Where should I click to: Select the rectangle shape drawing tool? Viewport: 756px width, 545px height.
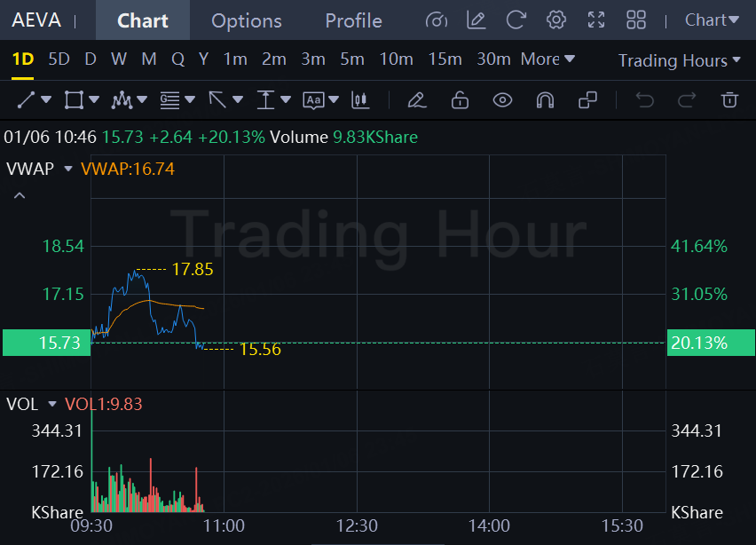click(x=74, y=100)
